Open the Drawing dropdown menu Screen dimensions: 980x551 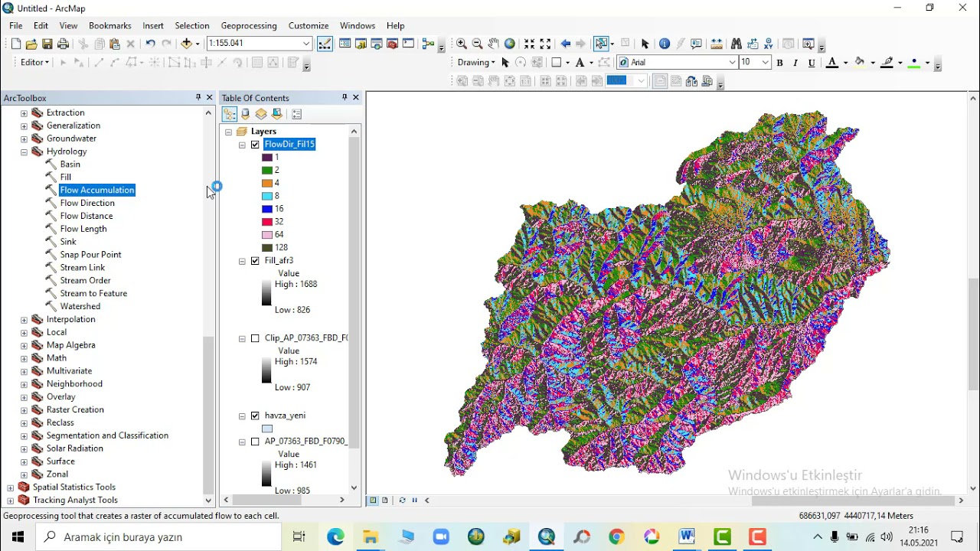click(x=475, y=63)
